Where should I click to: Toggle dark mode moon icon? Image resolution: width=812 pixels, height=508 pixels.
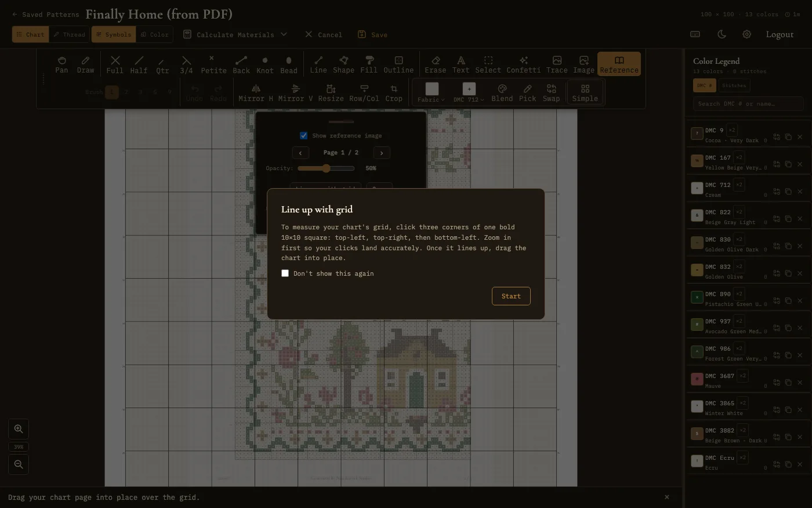(722, 34)
